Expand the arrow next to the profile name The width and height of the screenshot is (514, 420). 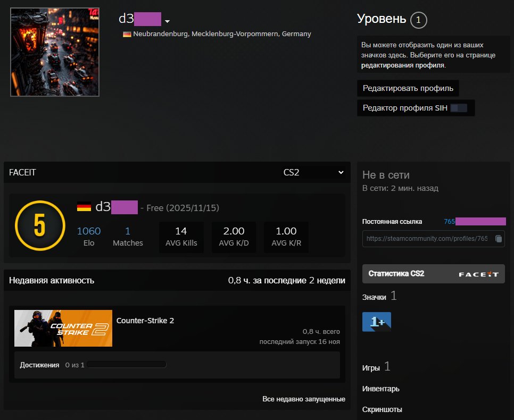click(x=168, y=21)
